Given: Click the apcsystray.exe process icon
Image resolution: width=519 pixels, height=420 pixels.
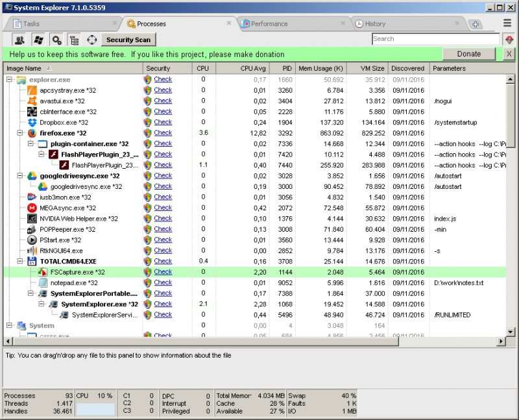Looking at the screenshot, I should [x=32, y=90].
